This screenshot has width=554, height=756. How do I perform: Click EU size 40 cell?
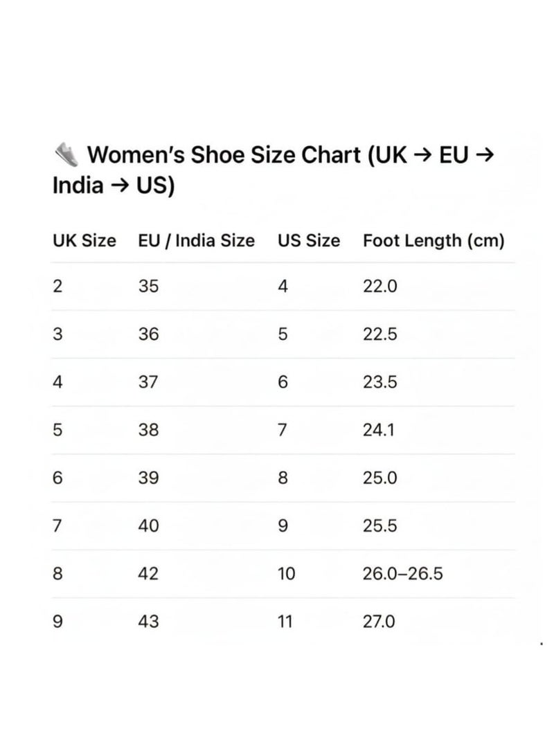(148, 525)
